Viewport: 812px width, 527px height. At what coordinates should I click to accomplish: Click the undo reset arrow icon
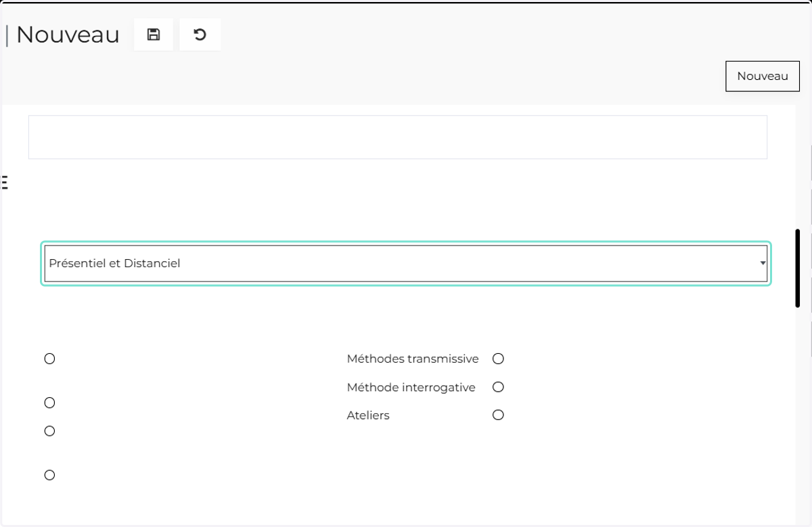[200, 35]
